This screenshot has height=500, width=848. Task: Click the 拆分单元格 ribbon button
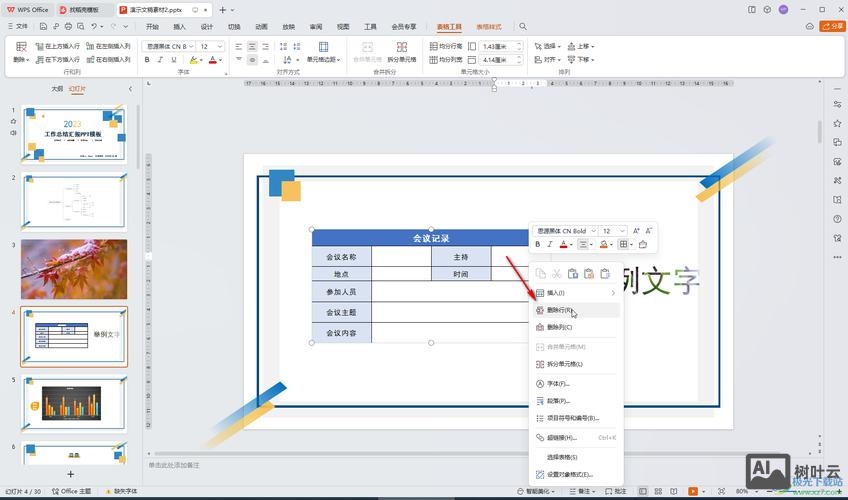[401, 52]
